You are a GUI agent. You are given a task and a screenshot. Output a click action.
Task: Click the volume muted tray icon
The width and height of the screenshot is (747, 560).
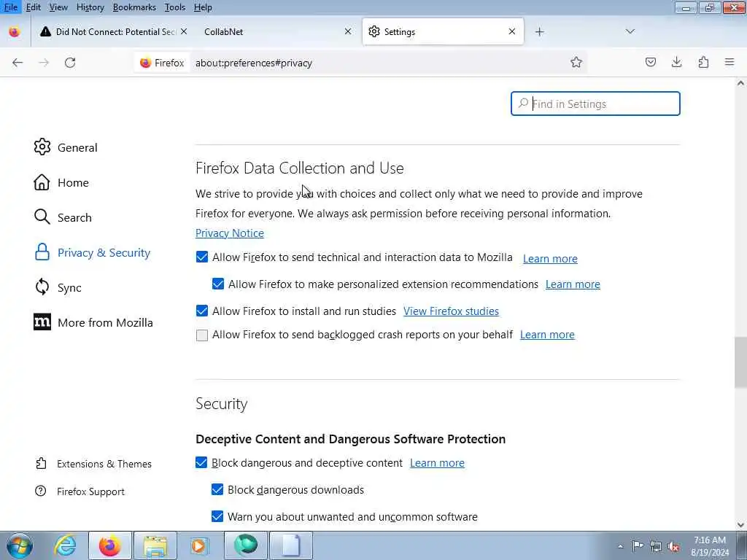pos(673,546)
